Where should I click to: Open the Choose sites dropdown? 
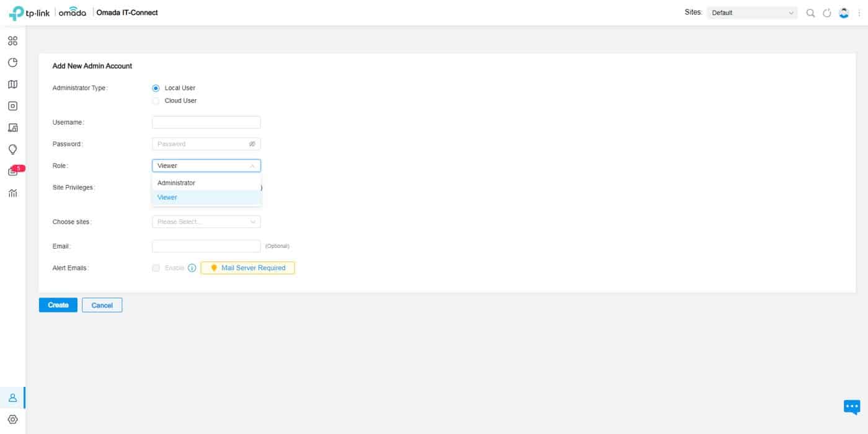(206, 221)
